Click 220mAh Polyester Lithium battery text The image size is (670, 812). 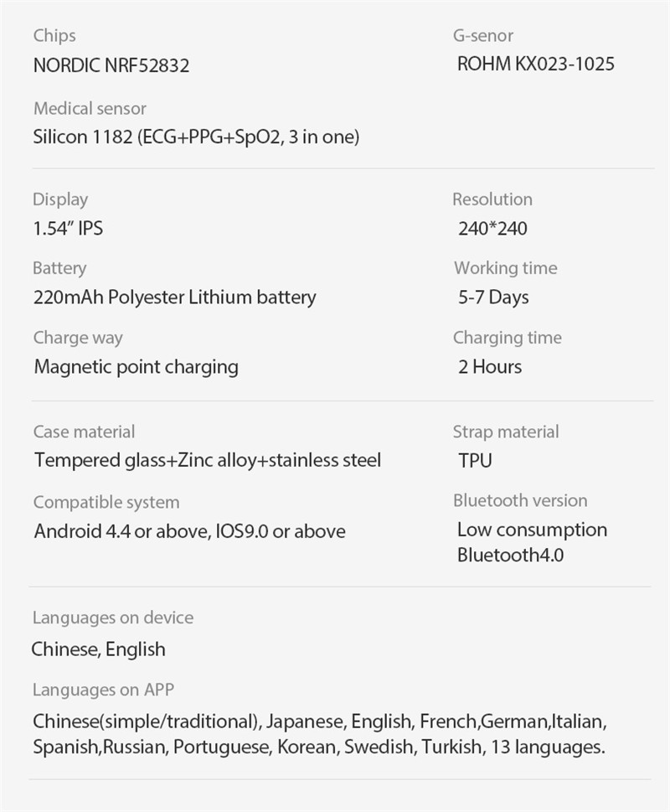click(174, 297)
